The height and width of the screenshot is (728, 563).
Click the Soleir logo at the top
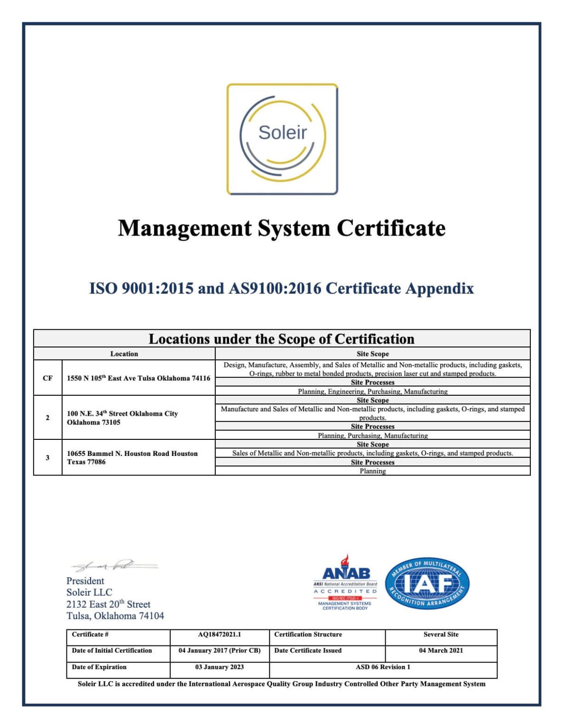281,138
